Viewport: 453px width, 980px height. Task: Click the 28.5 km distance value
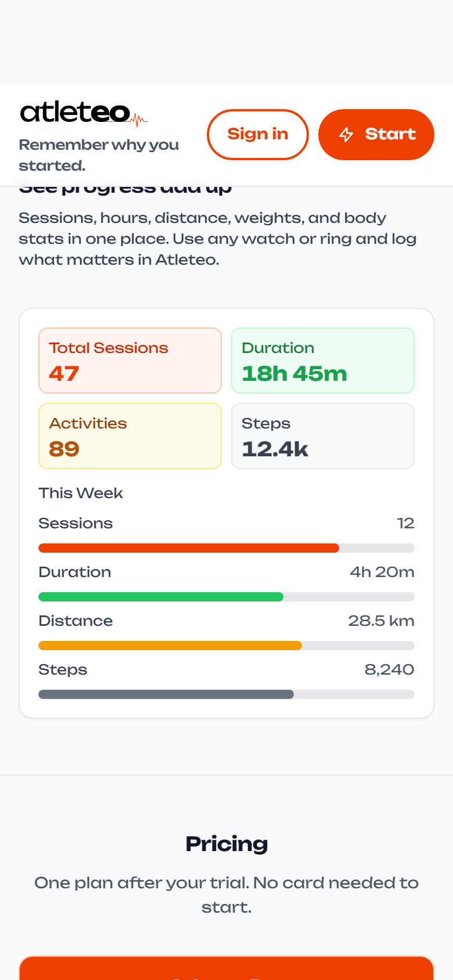point(381,621)
